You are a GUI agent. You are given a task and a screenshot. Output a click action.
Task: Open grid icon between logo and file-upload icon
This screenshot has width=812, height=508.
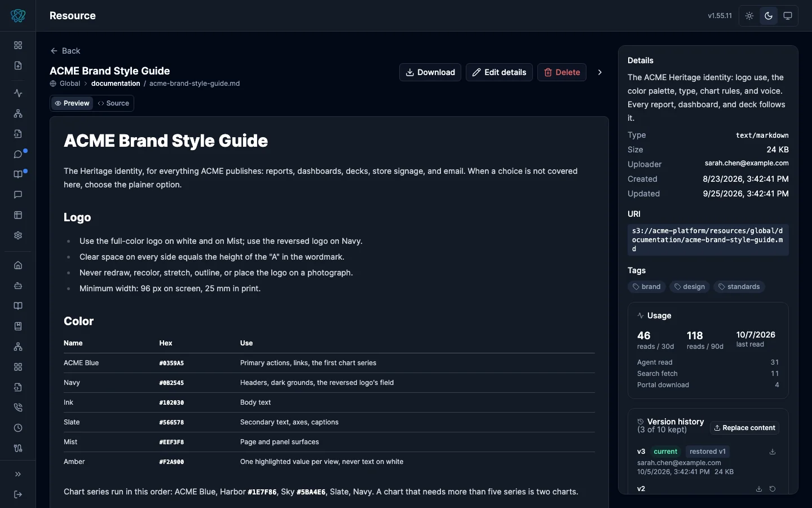tap(18, 45)
